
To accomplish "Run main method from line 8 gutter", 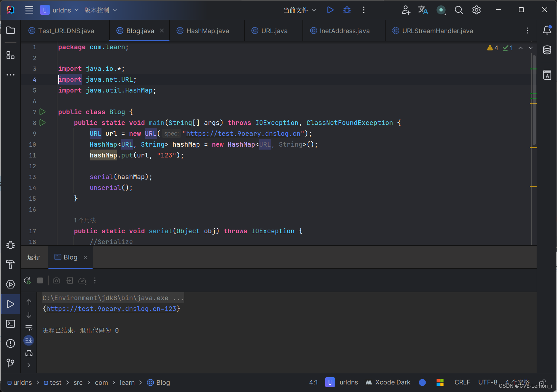I will click(42, 123).
